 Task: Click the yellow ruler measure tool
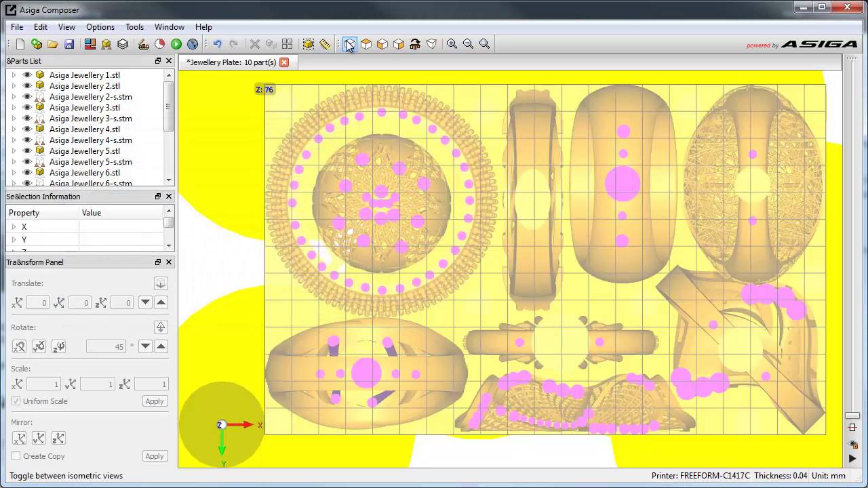click(x=325, y=44)
